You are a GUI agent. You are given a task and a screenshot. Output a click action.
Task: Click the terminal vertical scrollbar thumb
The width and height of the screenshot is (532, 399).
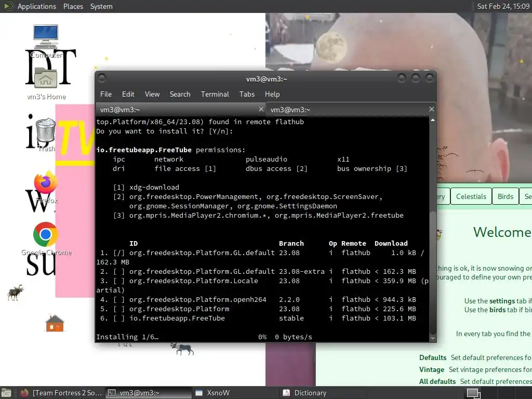pos(433,272)
